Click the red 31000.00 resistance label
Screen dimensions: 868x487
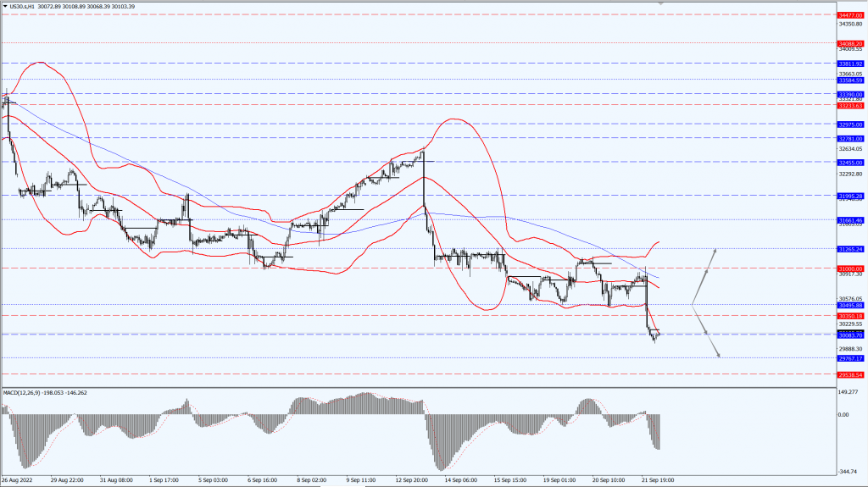[x=850, y=268]
